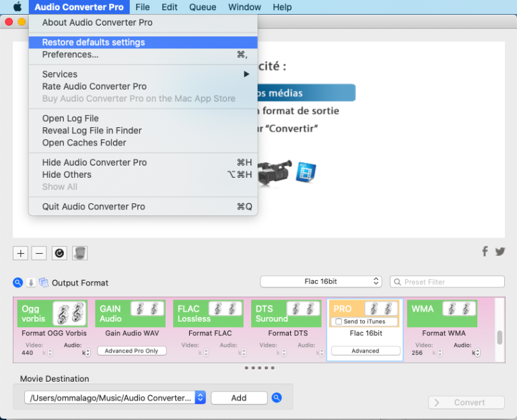The width and height of the screenshot is (517, 420).
Task: Click the camcorder image
Action: (275, 172)
